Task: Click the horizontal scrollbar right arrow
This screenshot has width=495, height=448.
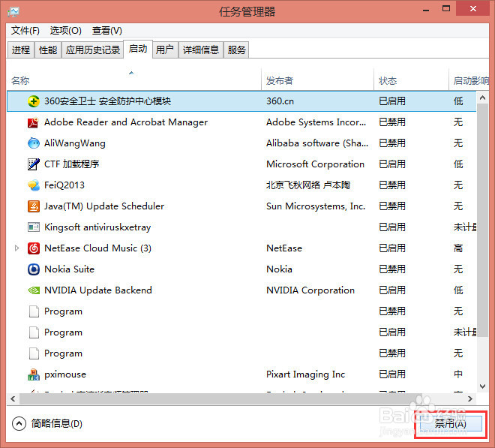Action: tap(470, 399)
